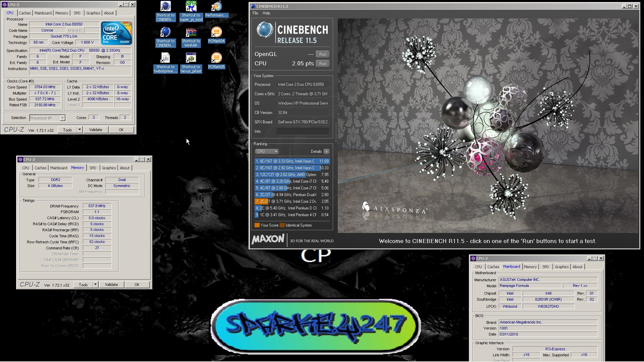644x362 pixels.
Task: Switch to Caches tab in top CPU-Z window
Action: click(24, 13)
